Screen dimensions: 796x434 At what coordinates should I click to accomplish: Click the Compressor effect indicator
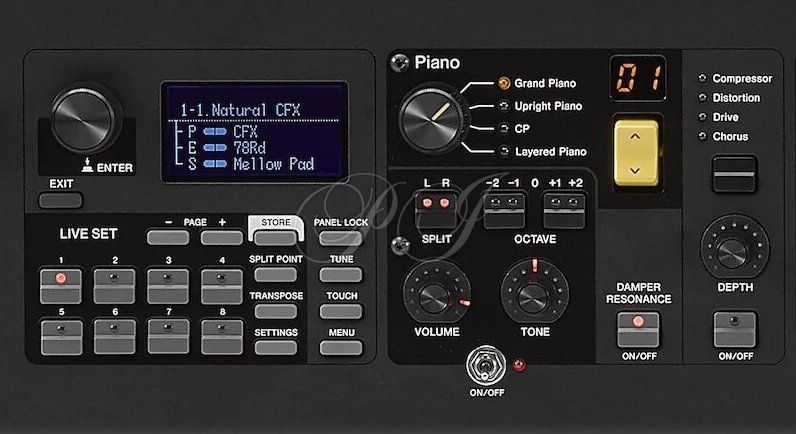[703, 78]
